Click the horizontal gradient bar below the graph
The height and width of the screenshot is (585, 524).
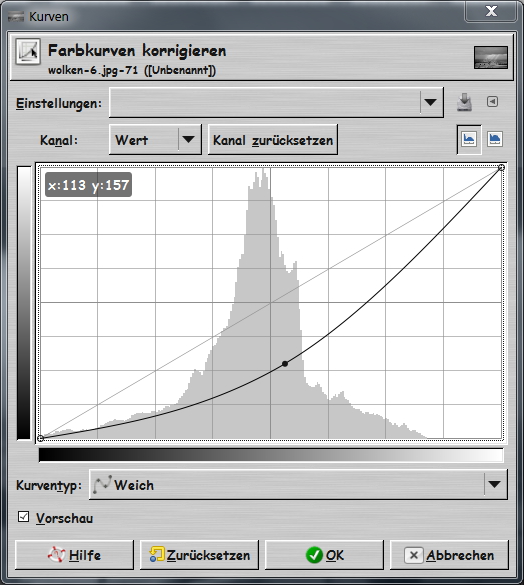click(271, 455)
